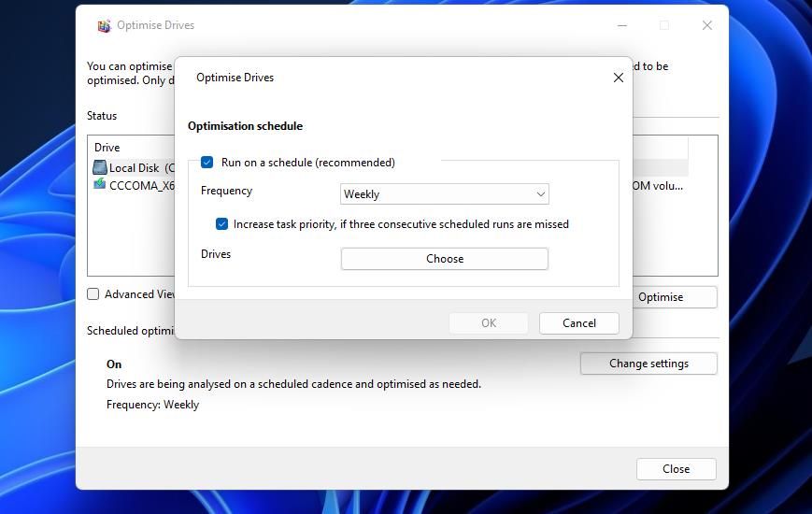
Task: Click the Choose drives button
Action: [x=445, y=259]
